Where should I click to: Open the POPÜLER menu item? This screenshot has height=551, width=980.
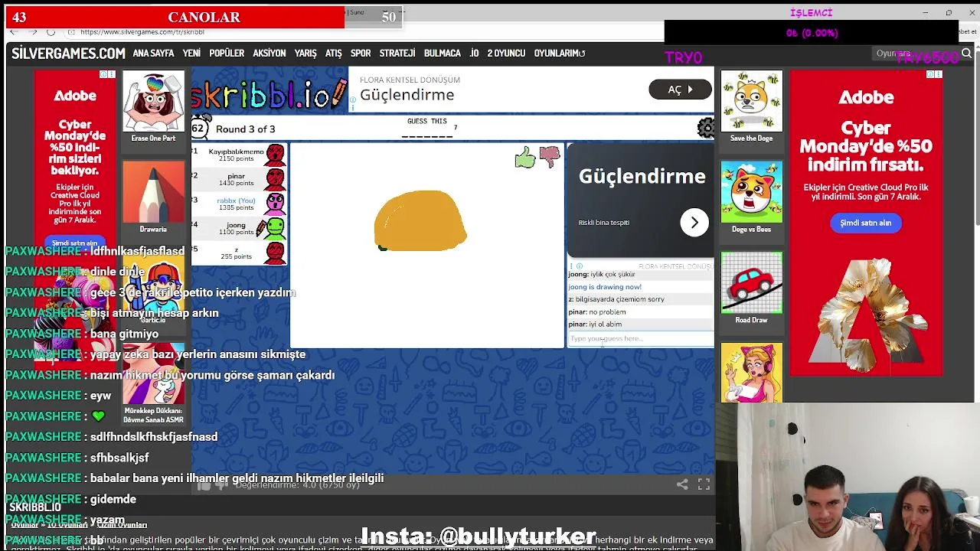coord(227,54)
